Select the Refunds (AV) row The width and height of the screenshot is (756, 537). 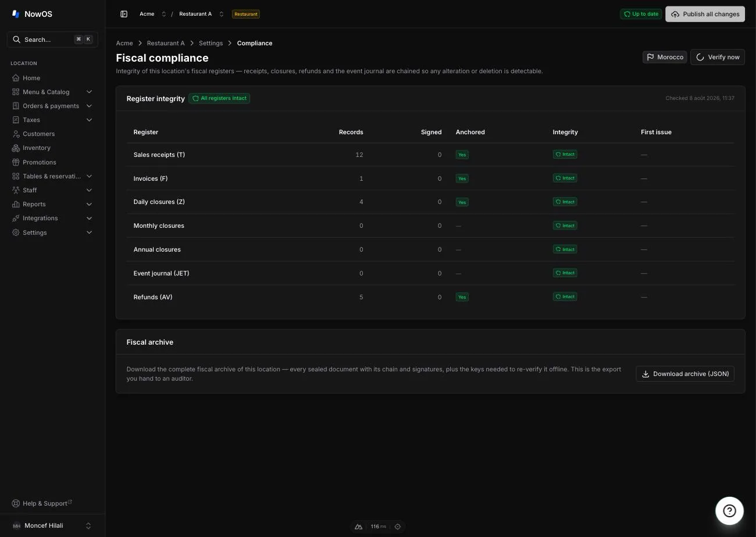point(430,297)
